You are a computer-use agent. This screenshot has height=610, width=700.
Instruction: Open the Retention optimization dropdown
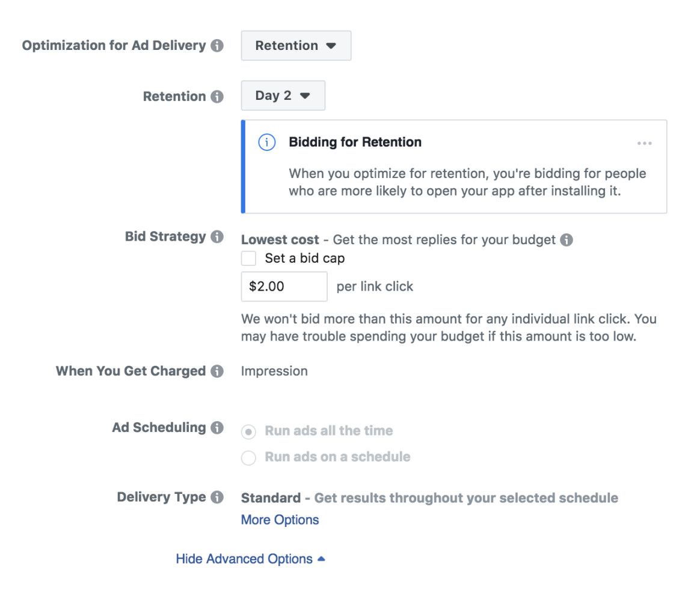tap(296, 46)
